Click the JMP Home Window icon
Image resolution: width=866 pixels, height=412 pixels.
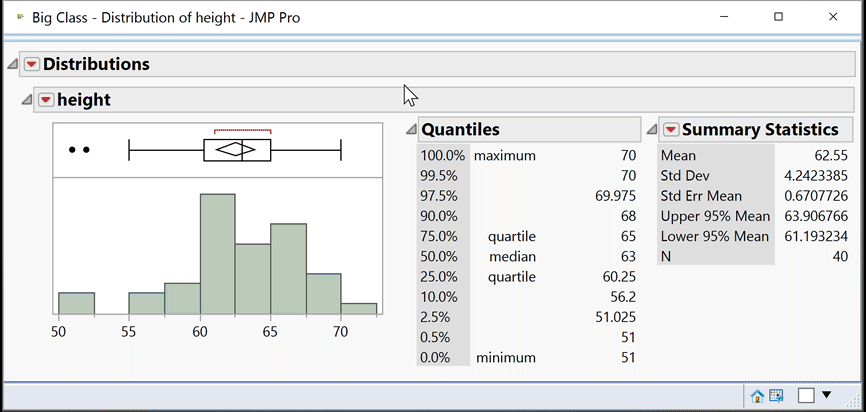tap(757, 396)
